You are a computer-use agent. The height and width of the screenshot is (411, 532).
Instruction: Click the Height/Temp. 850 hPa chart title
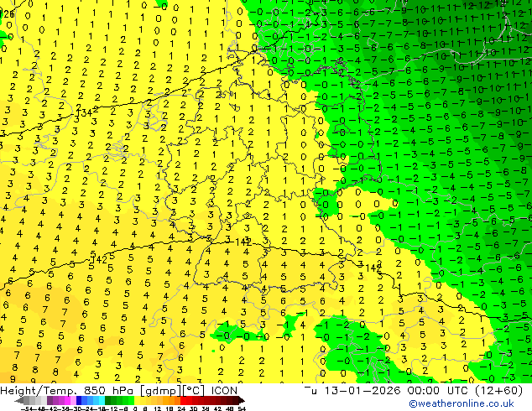pyautogui.click(x=119, y=391)
